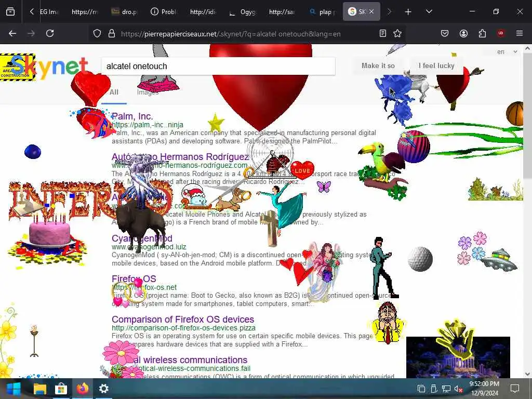
Task: Open the en language dropdown
Action: pyautogui.click(x=507, y=52)
